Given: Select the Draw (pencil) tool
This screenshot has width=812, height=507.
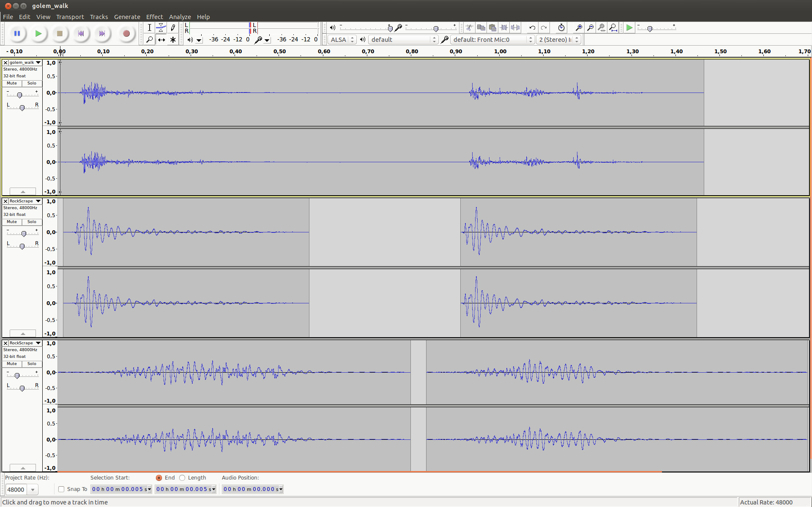Looking at the screenshot, I should tap(173, 28).
